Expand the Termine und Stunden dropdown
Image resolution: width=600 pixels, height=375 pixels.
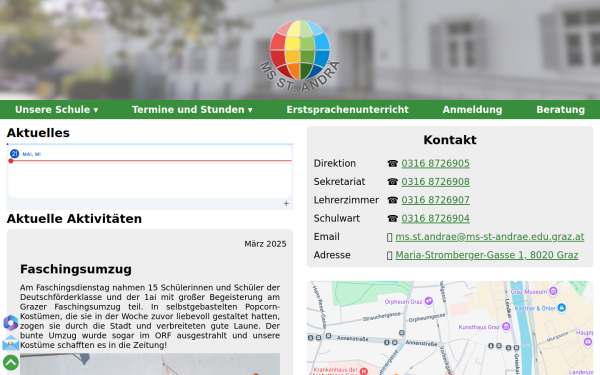tap(192, 110)
